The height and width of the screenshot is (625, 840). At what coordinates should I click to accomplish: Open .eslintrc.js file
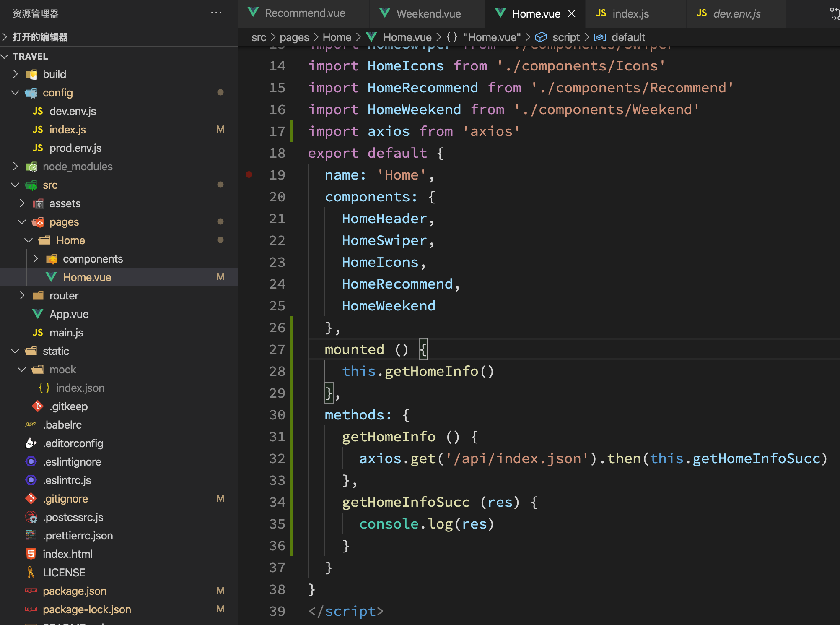67,480
